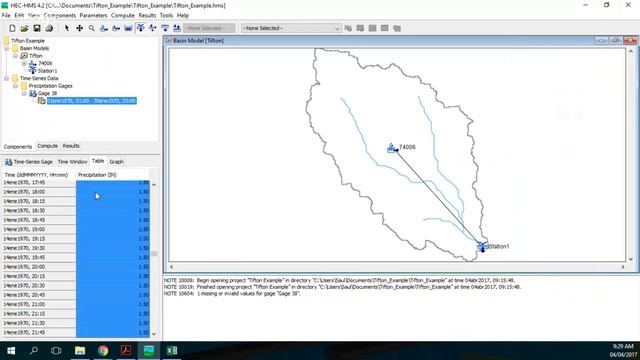Click the Station1 element icon on map
The width and height of the screenshot is (640, 360).
click(x=482, y=247)
